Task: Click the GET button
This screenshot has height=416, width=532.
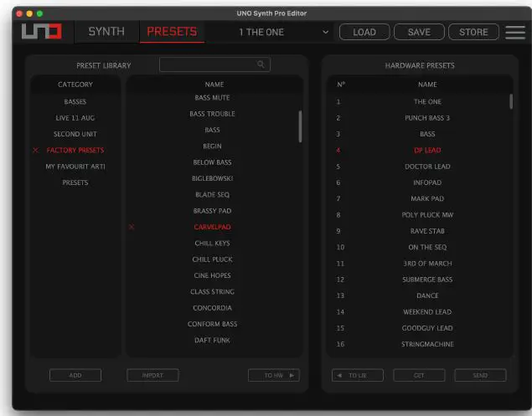Action: pos(419,375)
